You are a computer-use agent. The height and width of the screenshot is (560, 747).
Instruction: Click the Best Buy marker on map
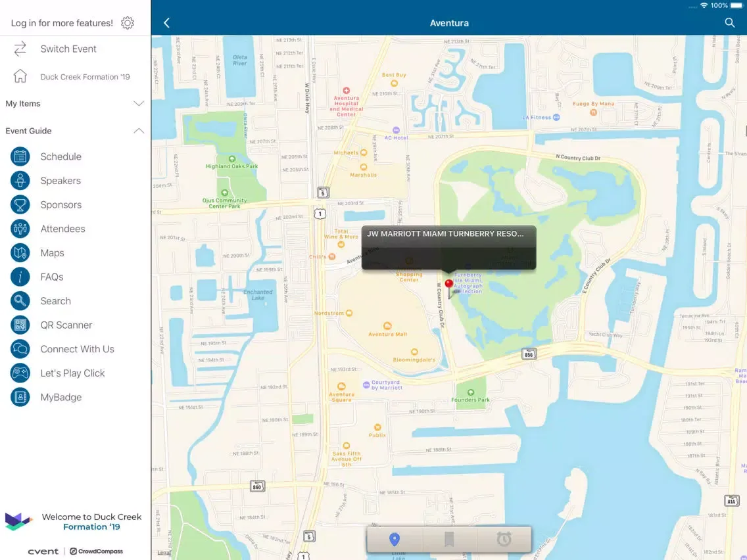(394, 83)
